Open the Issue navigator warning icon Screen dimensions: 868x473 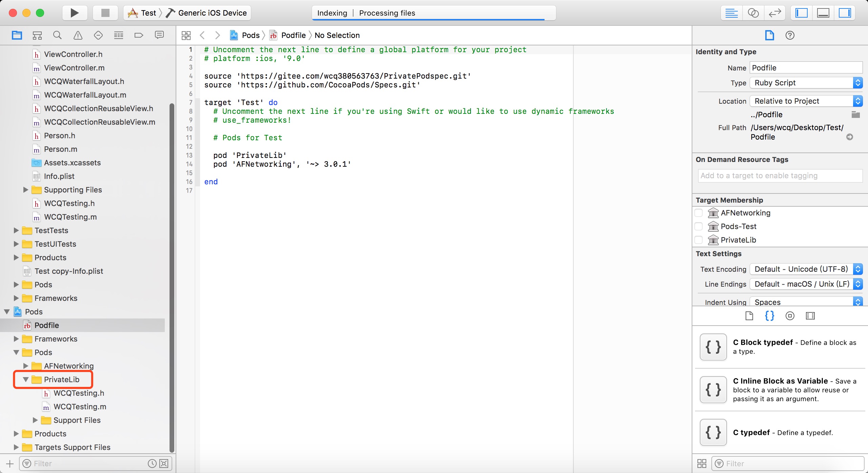click(78, 35)
